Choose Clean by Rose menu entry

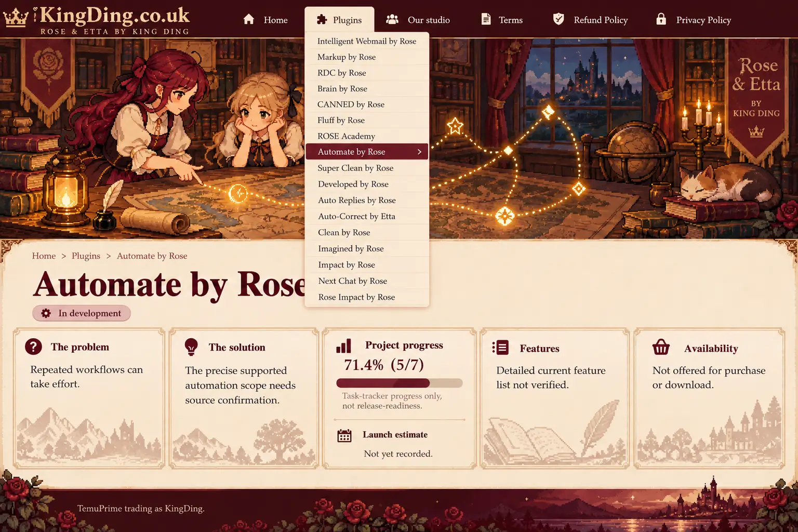point(367,232)
